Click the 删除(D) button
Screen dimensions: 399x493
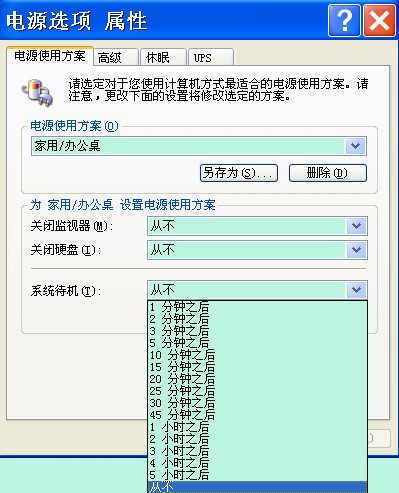pyautogui.click(x=328, y=173)
